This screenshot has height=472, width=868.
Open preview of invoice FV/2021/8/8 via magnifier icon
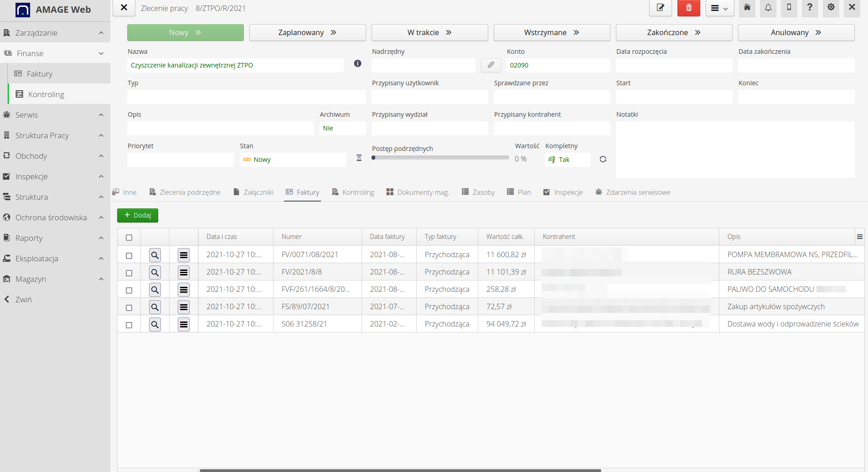coord(155,272)
